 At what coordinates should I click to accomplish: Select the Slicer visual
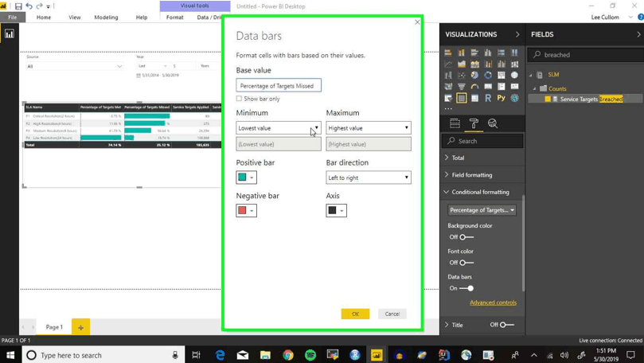(448, 98)
